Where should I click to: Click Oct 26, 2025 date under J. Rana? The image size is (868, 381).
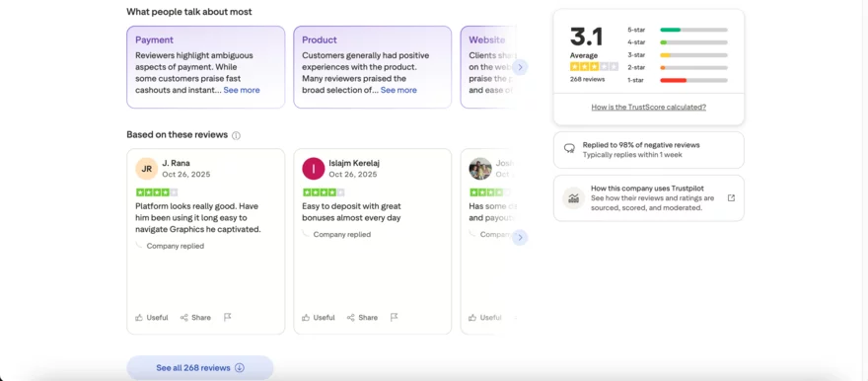coord(186,174)
